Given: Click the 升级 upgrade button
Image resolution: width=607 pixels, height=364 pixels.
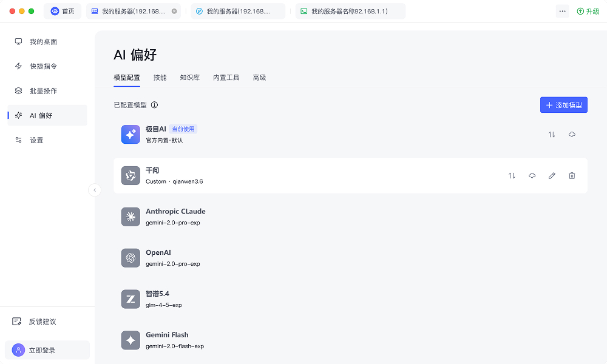Looking at the screenshot, I should [588, 11].
